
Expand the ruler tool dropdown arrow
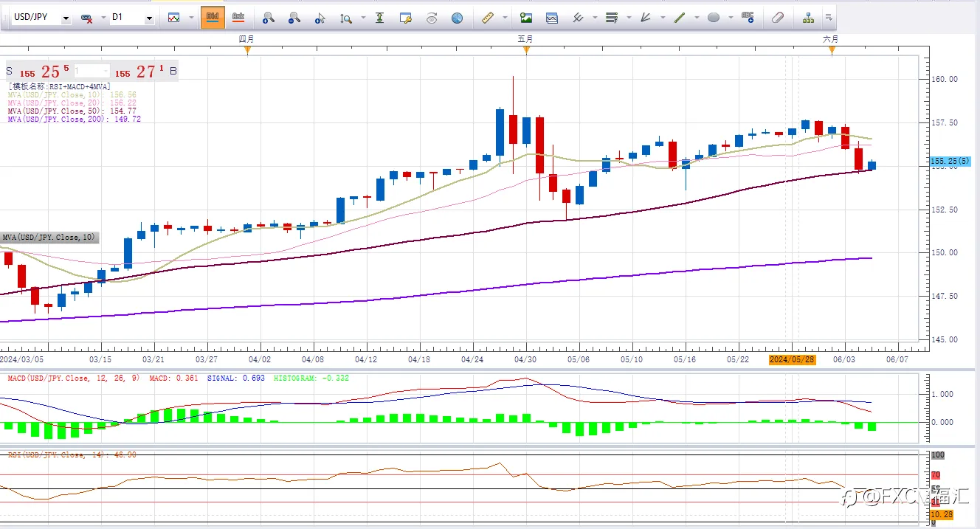[505, 18]
